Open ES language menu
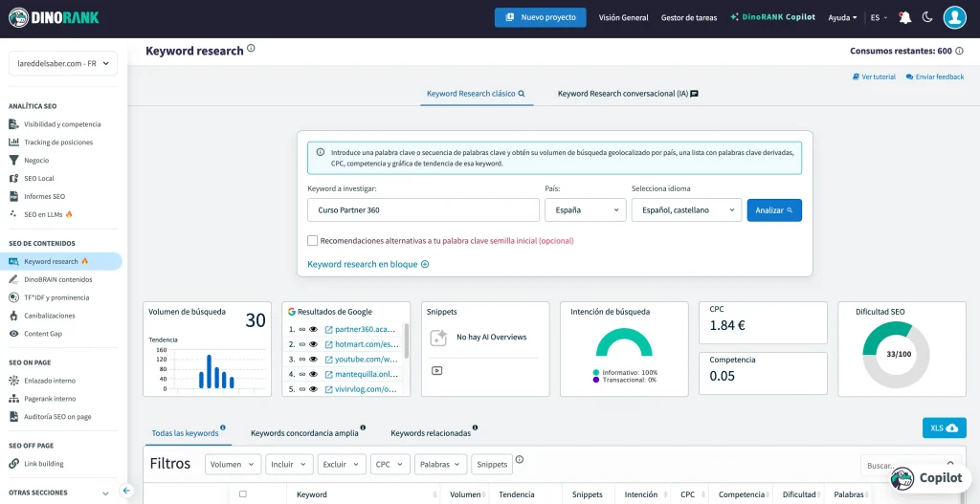This screenshot has width=980, height=504. coord(879,17)
